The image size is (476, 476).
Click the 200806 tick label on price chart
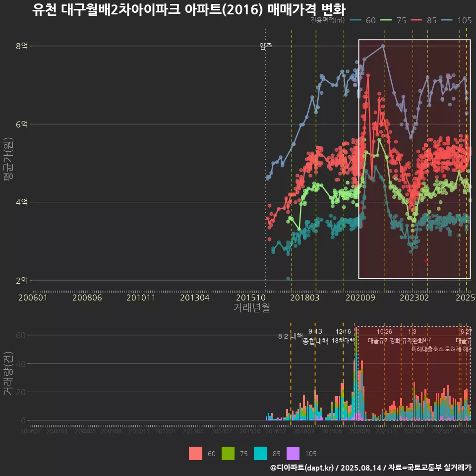click(87, 297)
